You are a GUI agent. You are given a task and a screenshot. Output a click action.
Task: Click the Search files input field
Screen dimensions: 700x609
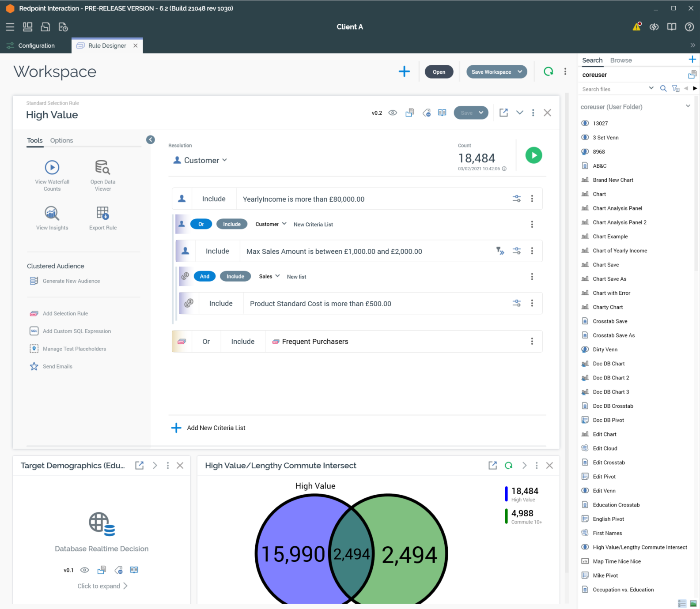pyautogui.click(x=613, y=89)
